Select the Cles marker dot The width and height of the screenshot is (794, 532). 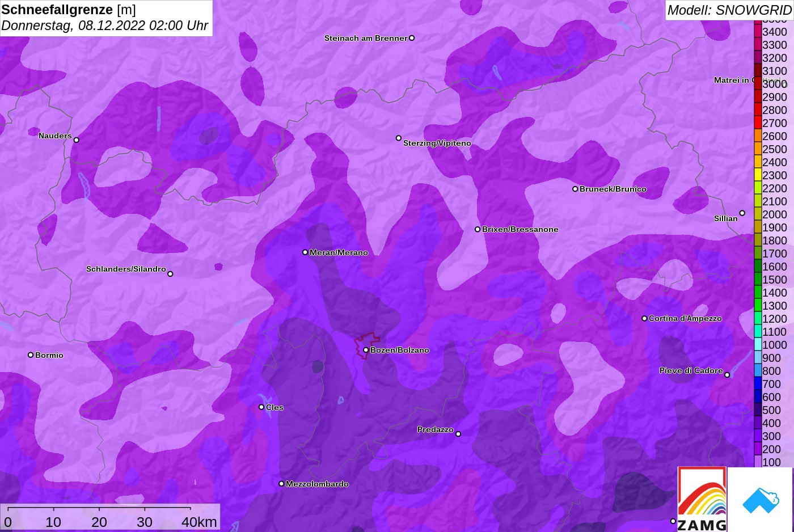coord(261,407)
